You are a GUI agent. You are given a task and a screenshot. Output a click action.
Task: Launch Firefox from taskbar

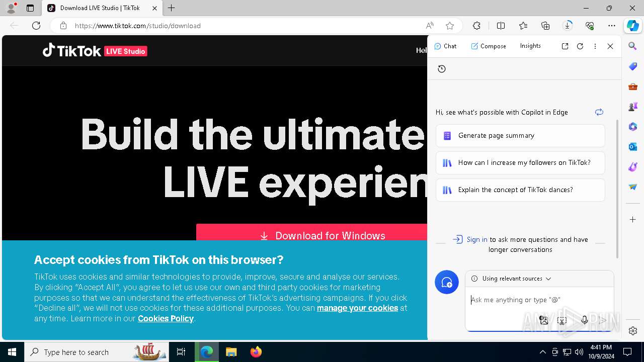tap(256, 352)
